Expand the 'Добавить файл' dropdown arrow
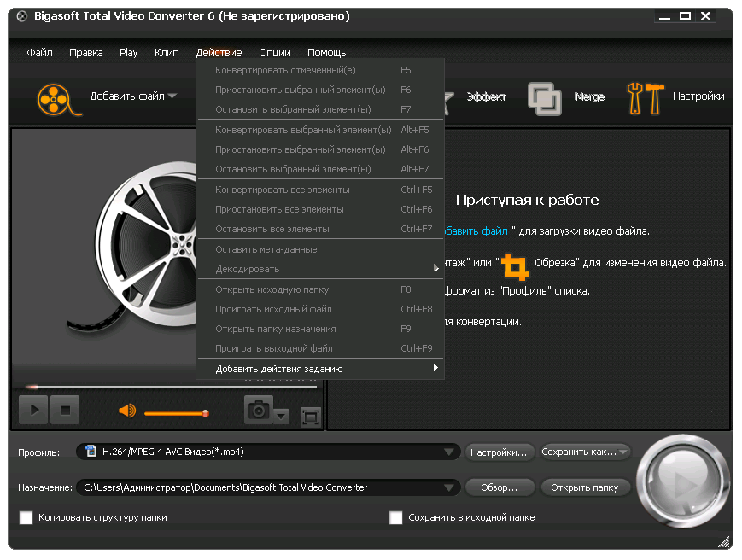This screenshot has height=560, width=742. (x=172, y=96)
